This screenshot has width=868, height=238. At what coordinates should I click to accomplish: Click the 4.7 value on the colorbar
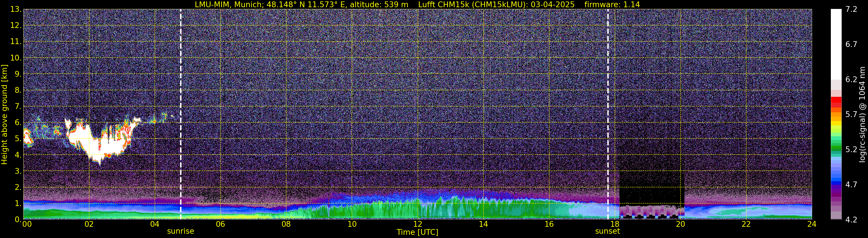(x=851, y=184)
